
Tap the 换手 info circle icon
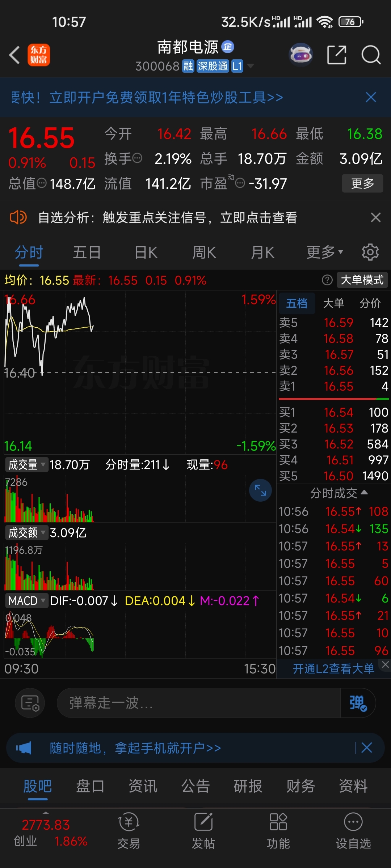[x=137, y=158]
